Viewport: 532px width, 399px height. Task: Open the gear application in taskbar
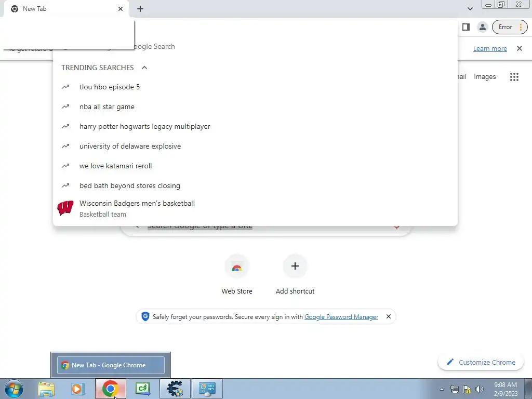175,389
